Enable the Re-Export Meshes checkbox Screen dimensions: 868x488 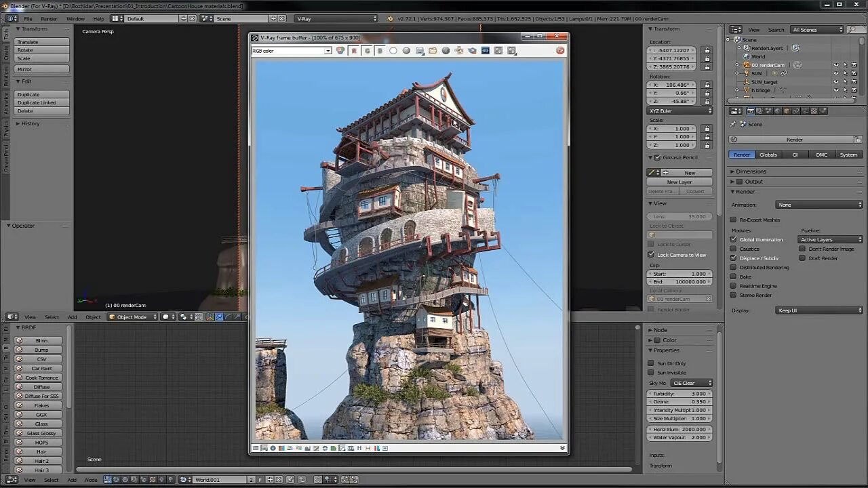[x=733, y=220]
